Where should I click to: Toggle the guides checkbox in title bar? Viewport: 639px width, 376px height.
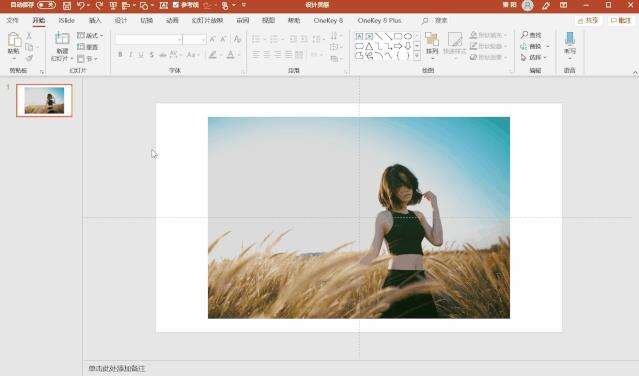tap(176, 5)
